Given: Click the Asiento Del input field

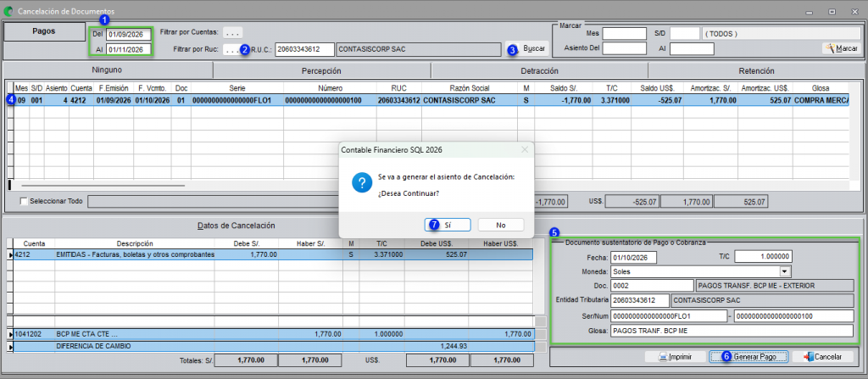Looking at the screenshot, I should pos(625,49).
